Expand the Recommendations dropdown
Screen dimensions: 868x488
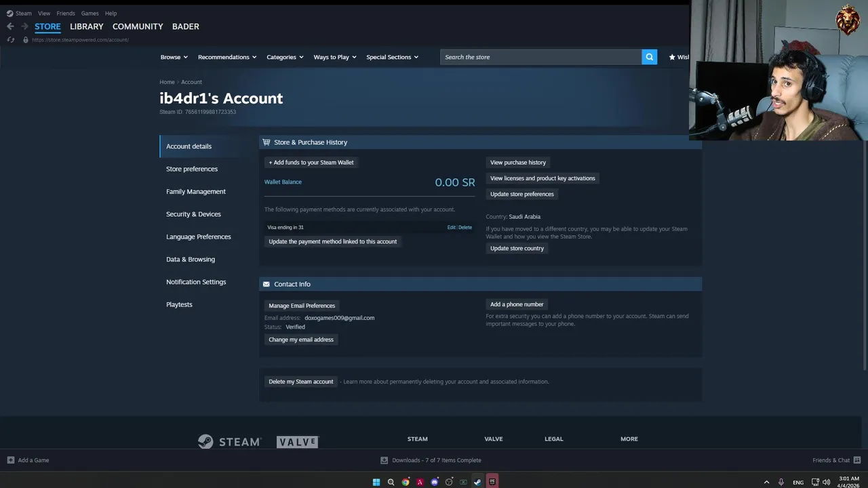click(227, 57)
